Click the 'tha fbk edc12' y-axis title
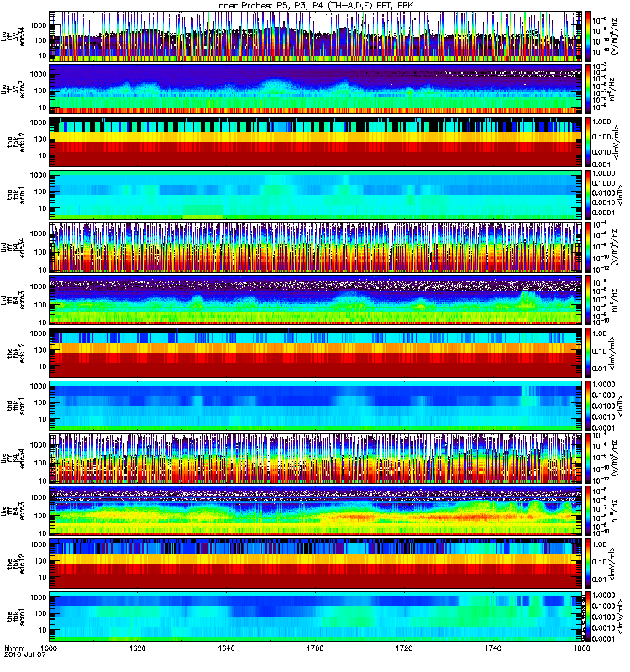The height and width of the screenshot is (672, 630). [x=16, y=142]
